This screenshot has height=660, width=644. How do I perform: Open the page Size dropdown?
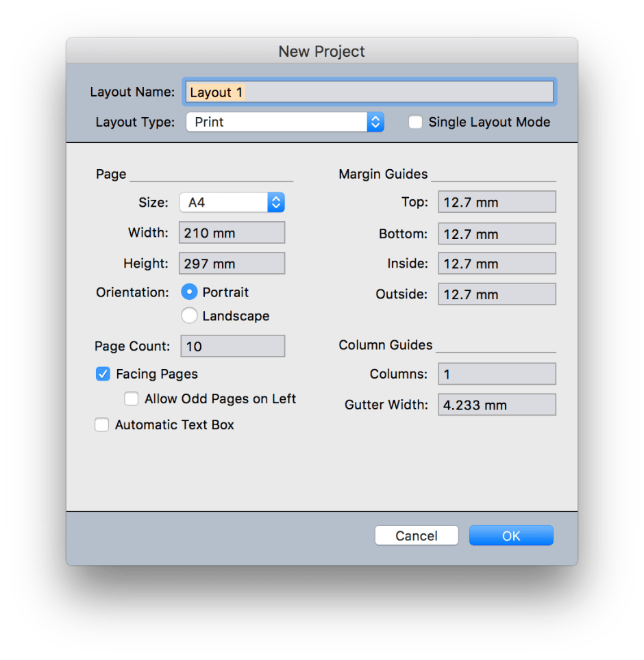[x=232, y=203]
